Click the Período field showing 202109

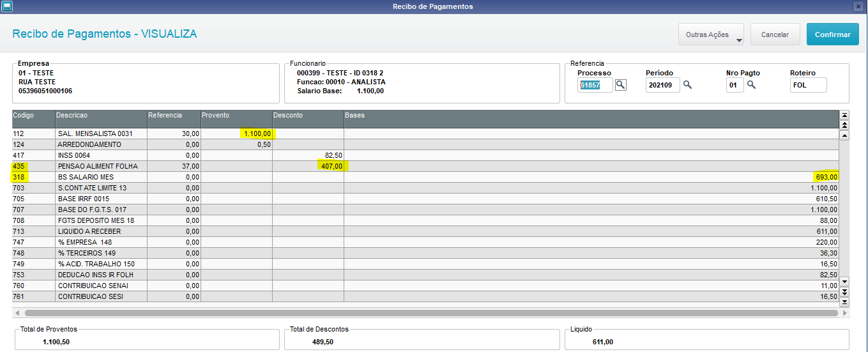click(x=663, y=85)
